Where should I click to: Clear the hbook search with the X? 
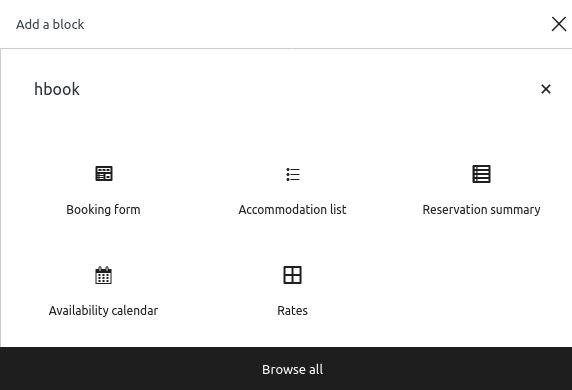546,89
